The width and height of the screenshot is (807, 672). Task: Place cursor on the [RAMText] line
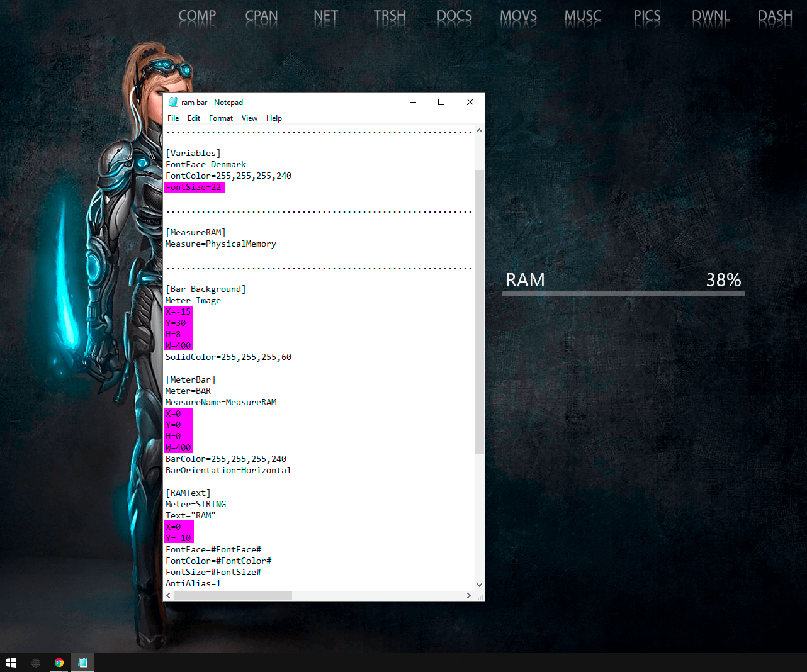tap(188, 493)
